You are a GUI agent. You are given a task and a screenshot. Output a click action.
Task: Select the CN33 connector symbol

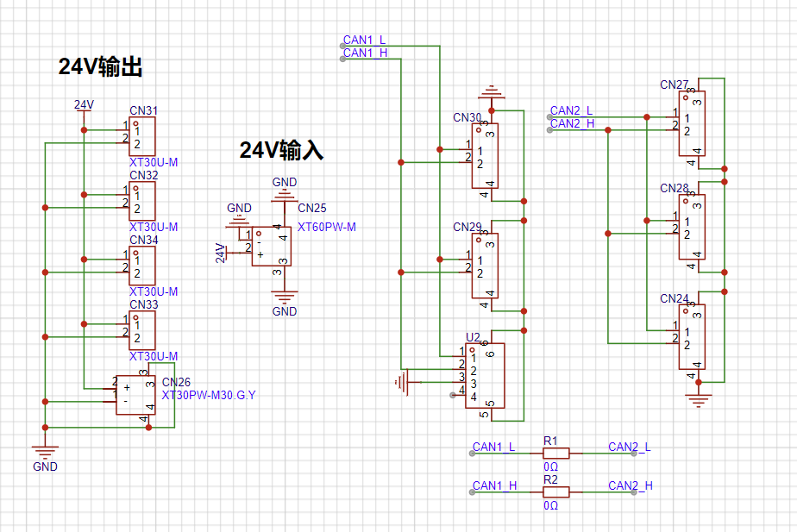[142, 330]
